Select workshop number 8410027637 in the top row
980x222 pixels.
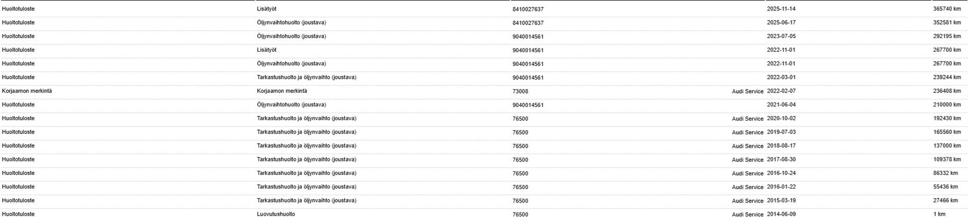point(528,9)
